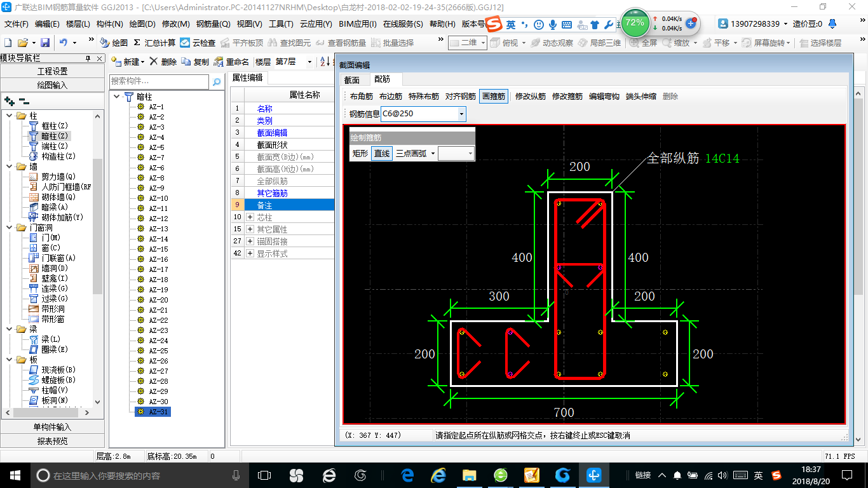Screen dimensions: 868x488
Task: Switch to the 配筋 tab
Action: point(382,79)
